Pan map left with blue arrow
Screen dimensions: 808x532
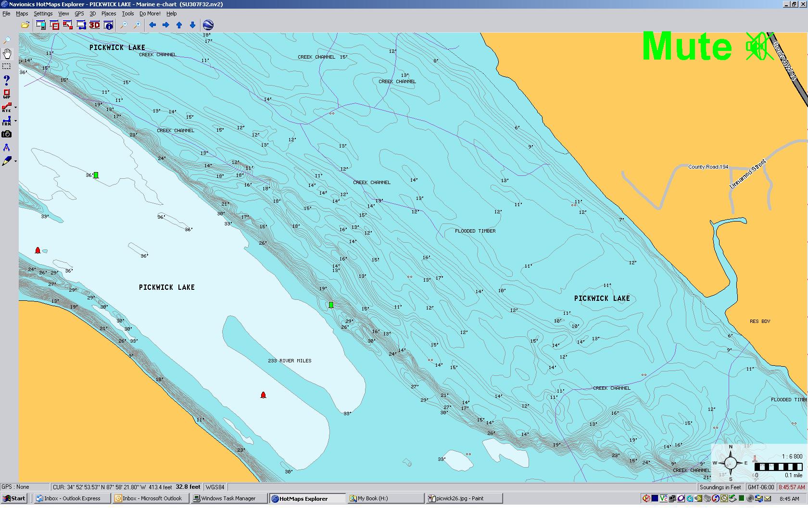(152, 25)
